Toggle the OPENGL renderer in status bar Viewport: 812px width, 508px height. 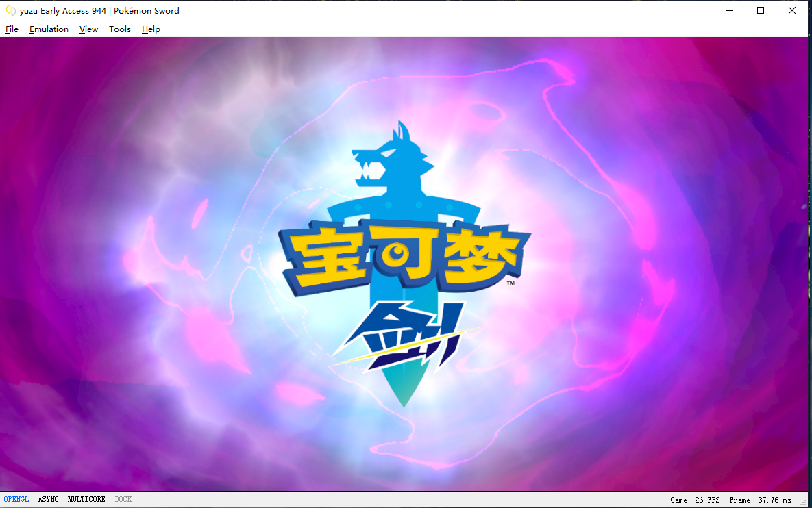[16, 500]
